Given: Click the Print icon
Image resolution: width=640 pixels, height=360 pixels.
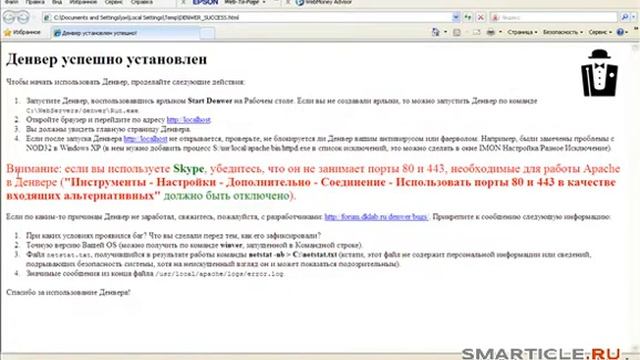Looking at the screenshot, I should click(491, 32).
